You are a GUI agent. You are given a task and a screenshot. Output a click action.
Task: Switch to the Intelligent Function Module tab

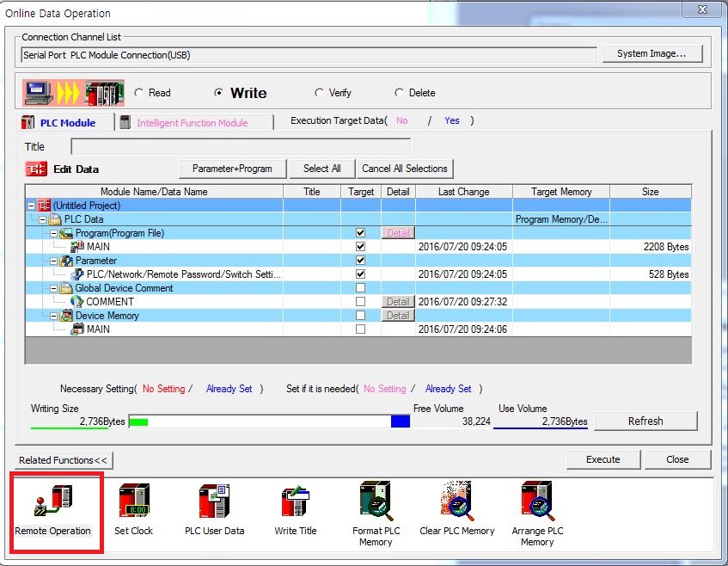192,123
